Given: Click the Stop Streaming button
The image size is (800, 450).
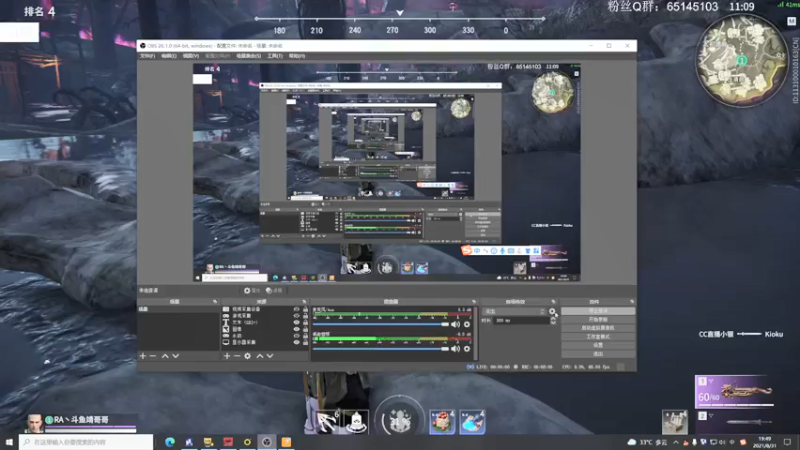Looking at the screenshot, I should (598, 311).
